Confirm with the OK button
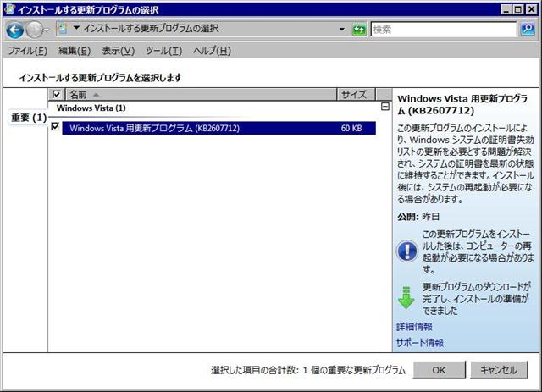 [x=439, y=370]
